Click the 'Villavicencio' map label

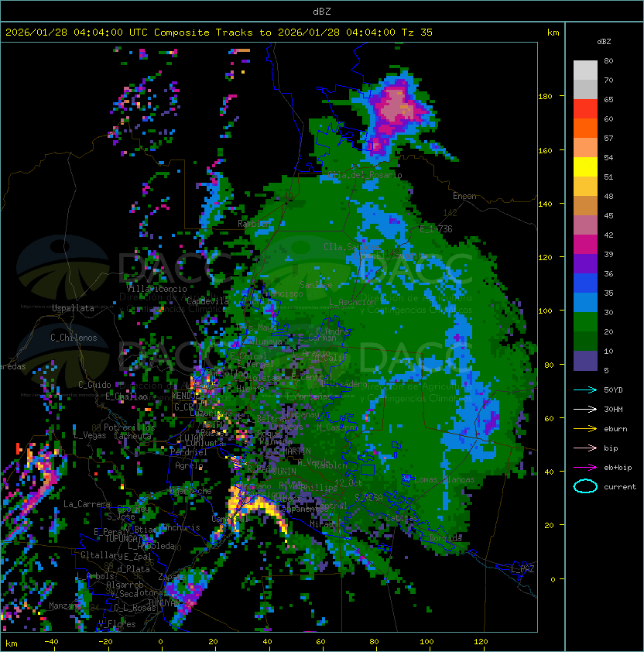point(156,289)
